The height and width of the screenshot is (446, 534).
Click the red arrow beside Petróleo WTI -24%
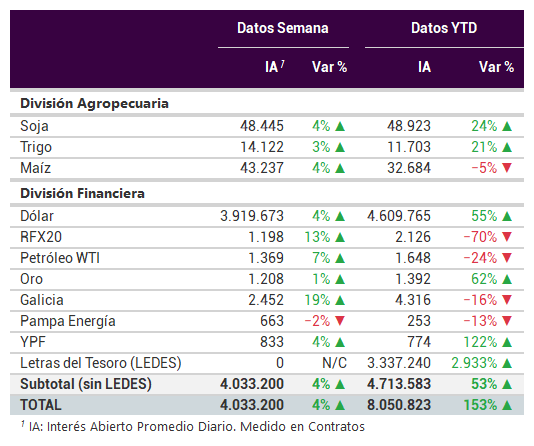coord(507,258)
